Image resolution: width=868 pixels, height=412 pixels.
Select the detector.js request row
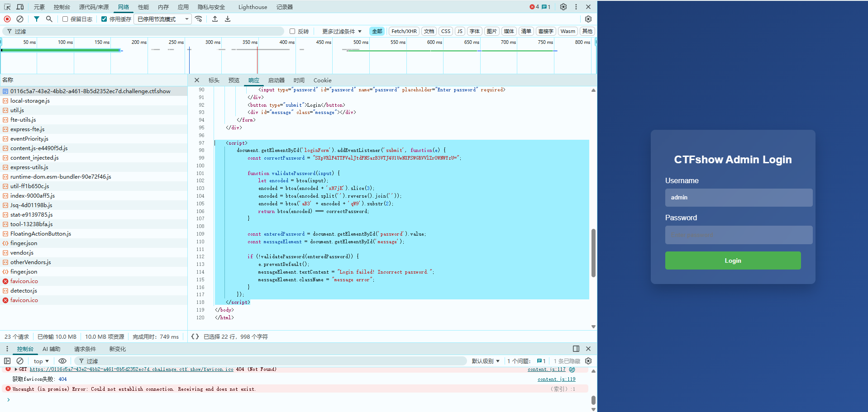click(x=94, y=291)
